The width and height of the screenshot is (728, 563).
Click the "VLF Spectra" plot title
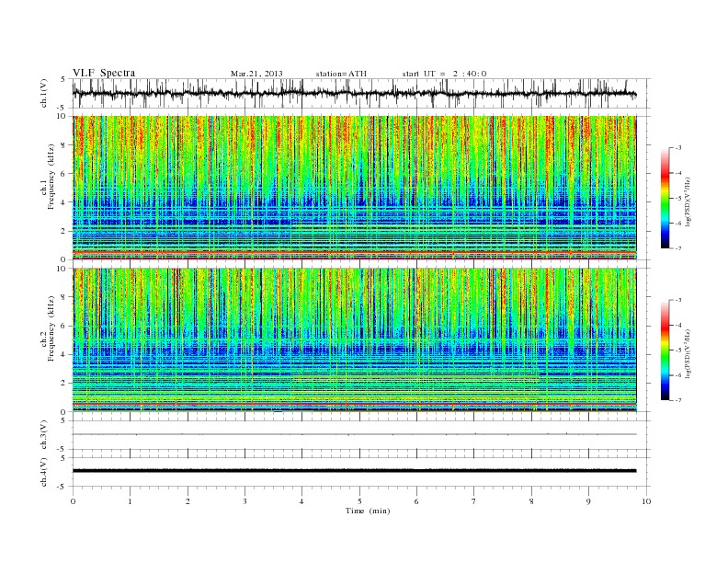[x=104, y=73]
